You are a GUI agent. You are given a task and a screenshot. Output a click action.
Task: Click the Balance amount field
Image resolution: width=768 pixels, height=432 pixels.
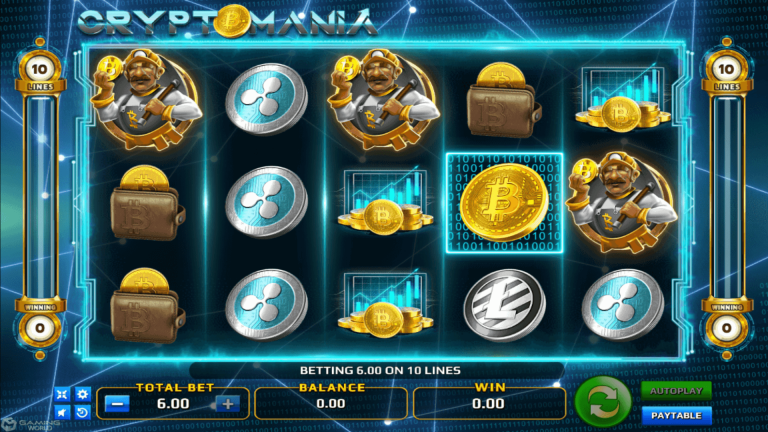pos(331,404)
